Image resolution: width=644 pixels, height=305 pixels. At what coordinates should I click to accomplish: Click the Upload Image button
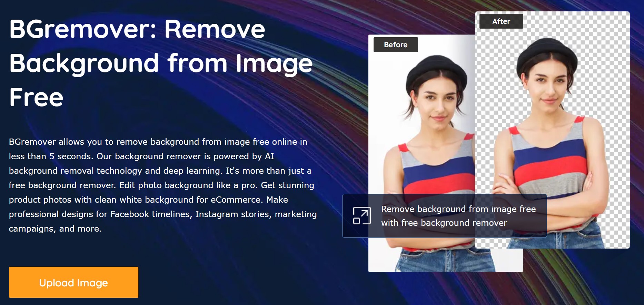(x=73, y=282)
